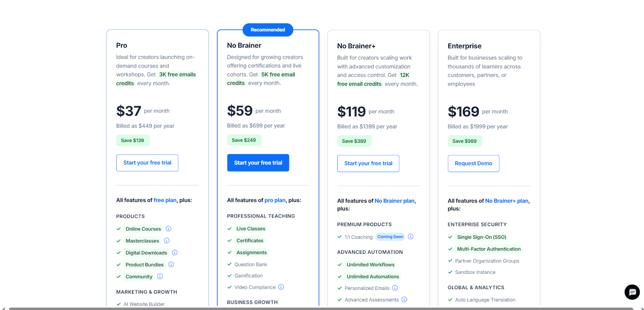Click the info icon next to Product Bundles
Viewport: 644px width, 310px height.
171,265
